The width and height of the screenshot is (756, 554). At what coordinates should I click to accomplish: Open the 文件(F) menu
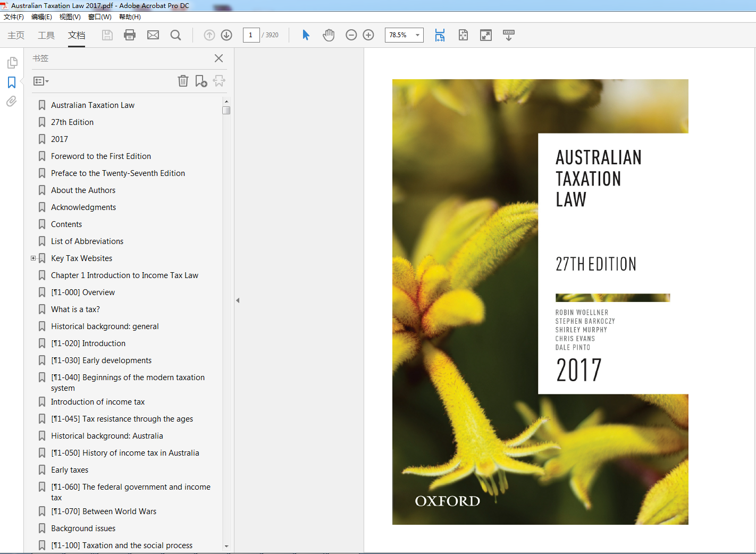click(14, 17)
